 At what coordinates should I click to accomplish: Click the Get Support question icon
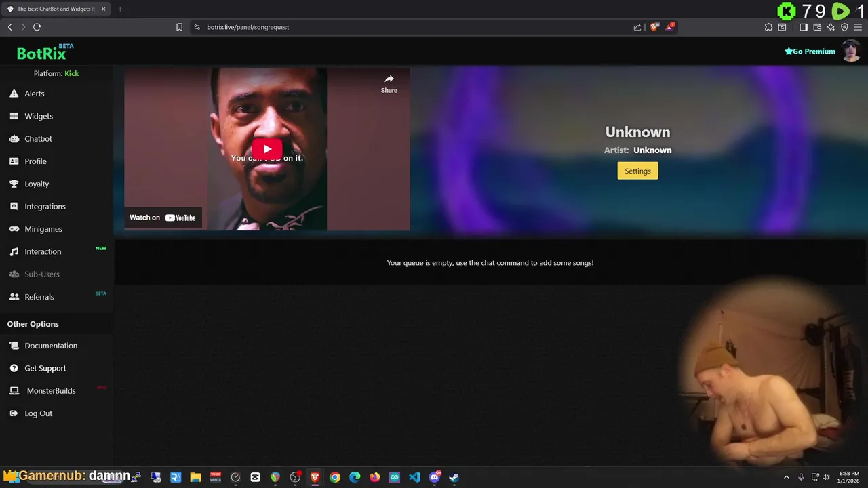(x=14, y=368)
